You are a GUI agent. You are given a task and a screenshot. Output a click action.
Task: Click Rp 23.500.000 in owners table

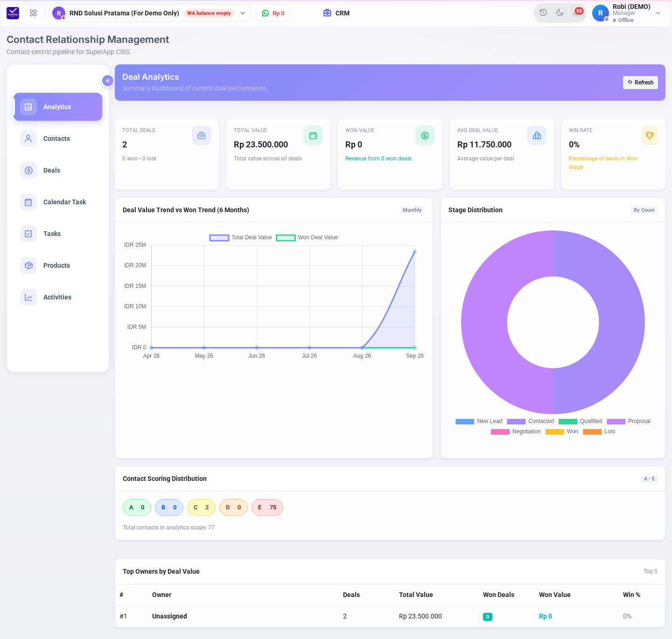pyautogui.click(x=420, y=616)
